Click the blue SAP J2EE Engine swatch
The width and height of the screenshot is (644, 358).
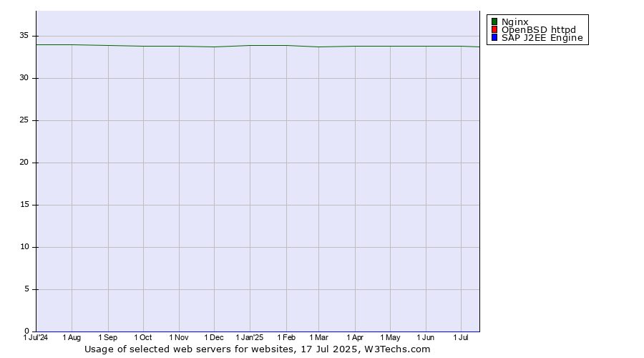494,37
